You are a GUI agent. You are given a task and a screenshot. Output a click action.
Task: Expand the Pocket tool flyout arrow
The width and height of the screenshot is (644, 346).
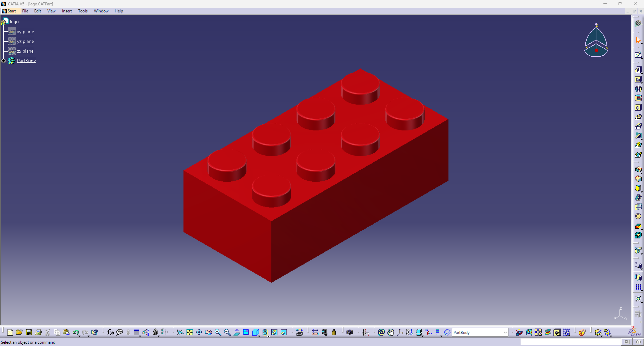pos(641,83)
